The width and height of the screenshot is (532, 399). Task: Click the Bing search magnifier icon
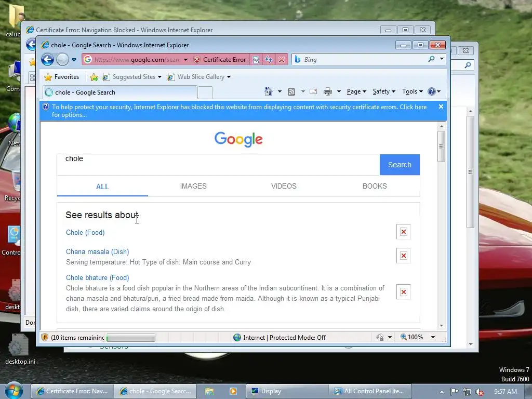coord(431,59)
